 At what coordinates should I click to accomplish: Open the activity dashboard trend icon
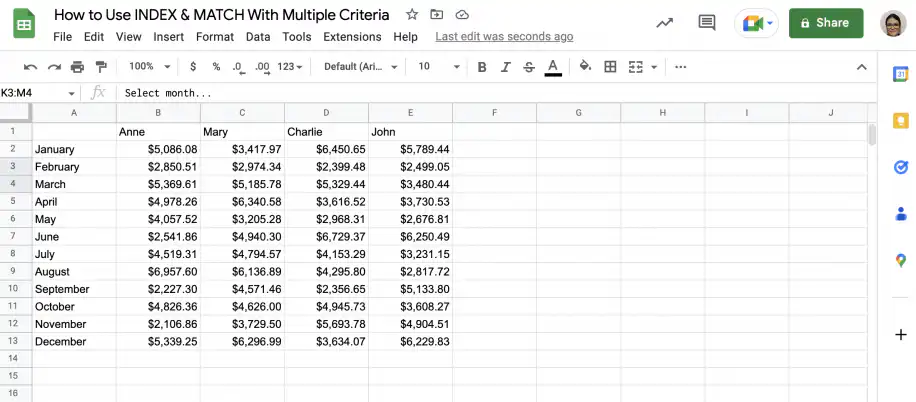coord(665,23)
